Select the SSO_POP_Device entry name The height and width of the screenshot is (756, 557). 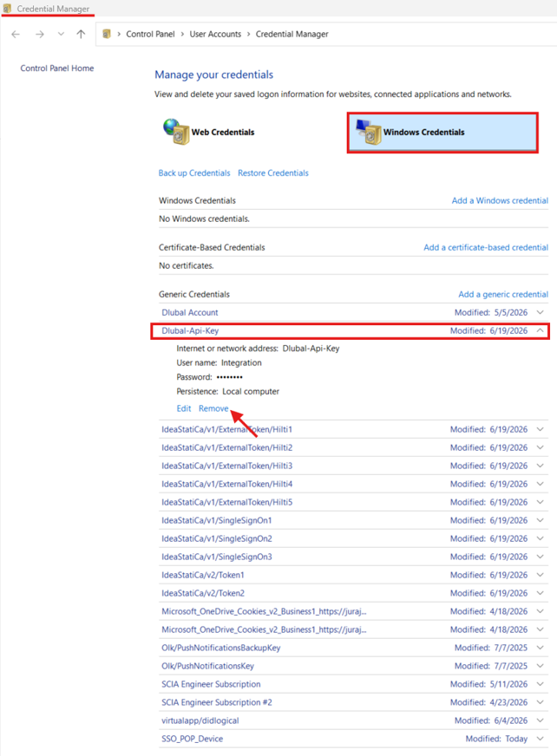point(192,739)
